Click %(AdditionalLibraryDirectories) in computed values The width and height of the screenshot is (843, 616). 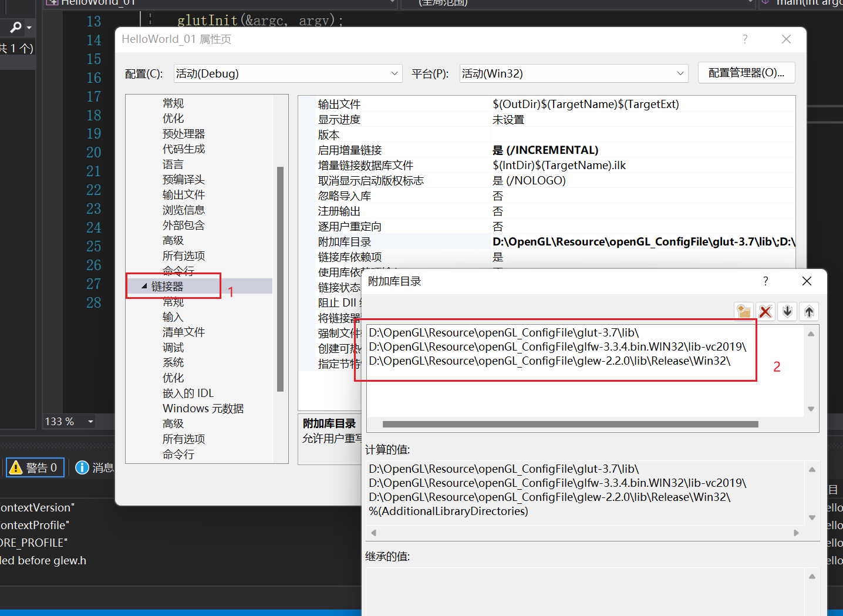(449, 511)
